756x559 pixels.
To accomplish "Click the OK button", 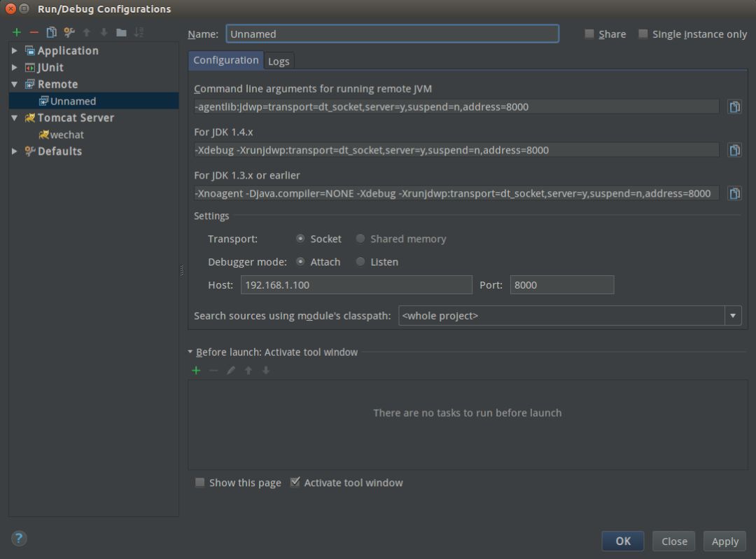I will coord(623,541).
